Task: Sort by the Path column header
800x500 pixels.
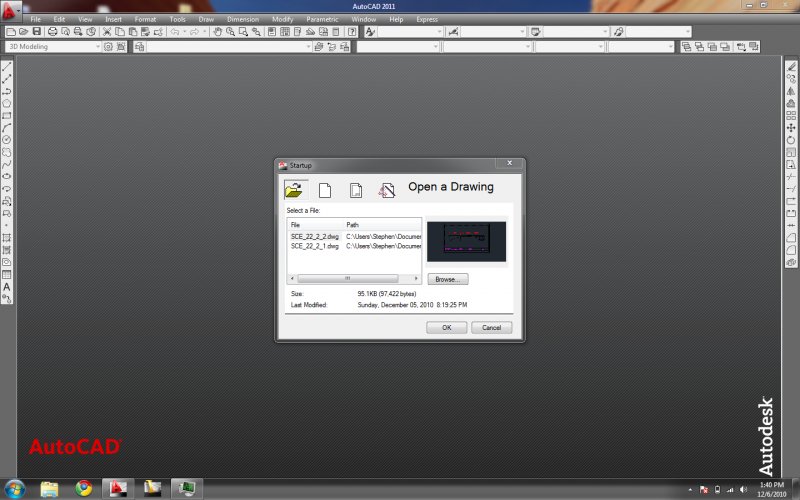Action: (x=382, y=224)
